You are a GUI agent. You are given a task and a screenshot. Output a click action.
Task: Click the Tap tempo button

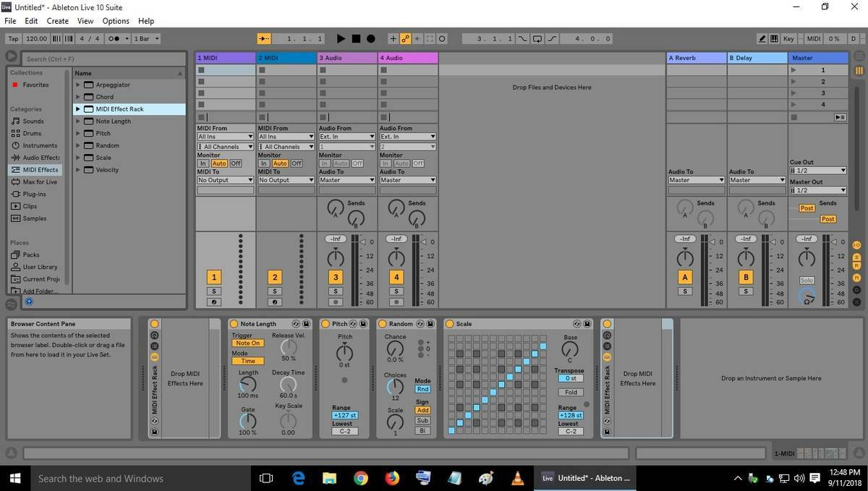[x=13, y=38]
